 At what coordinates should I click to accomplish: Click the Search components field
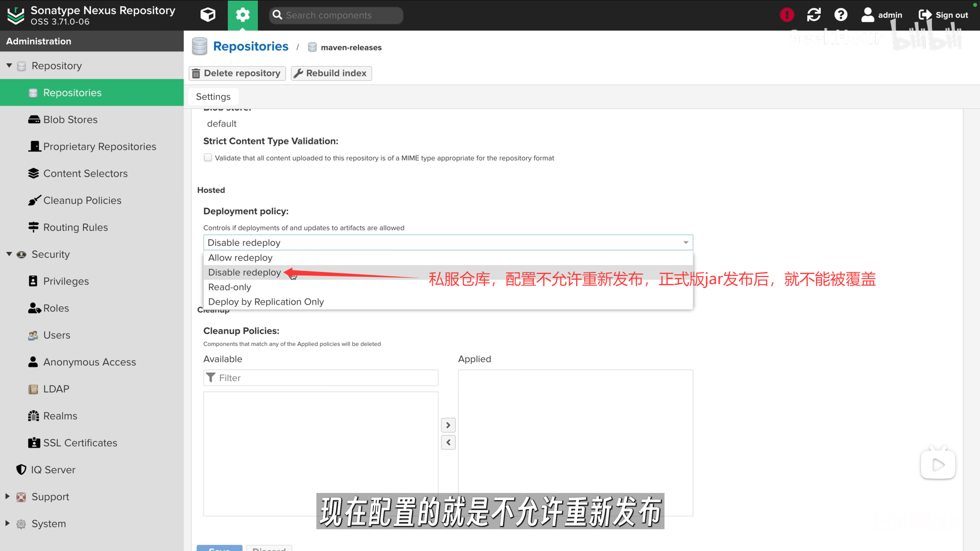tap(336, 15)
